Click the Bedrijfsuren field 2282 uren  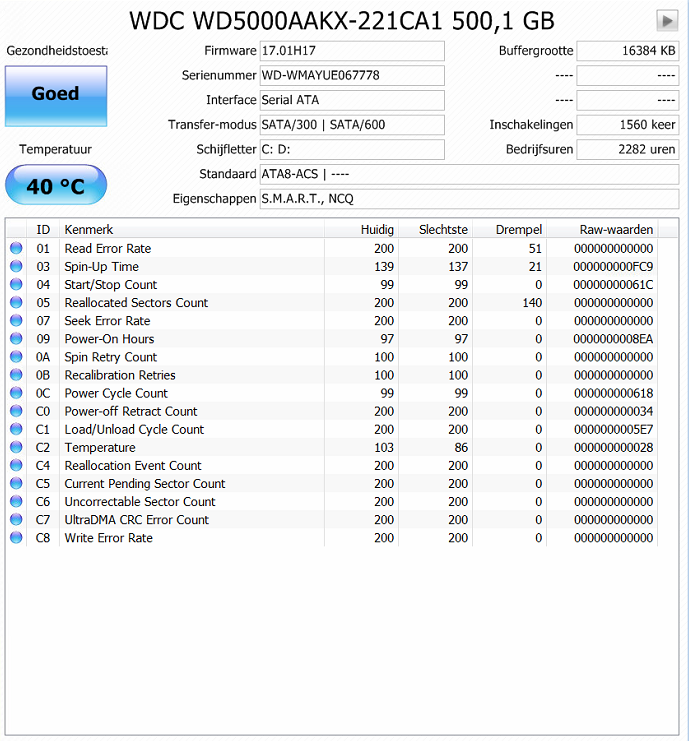tap(628, 149)
